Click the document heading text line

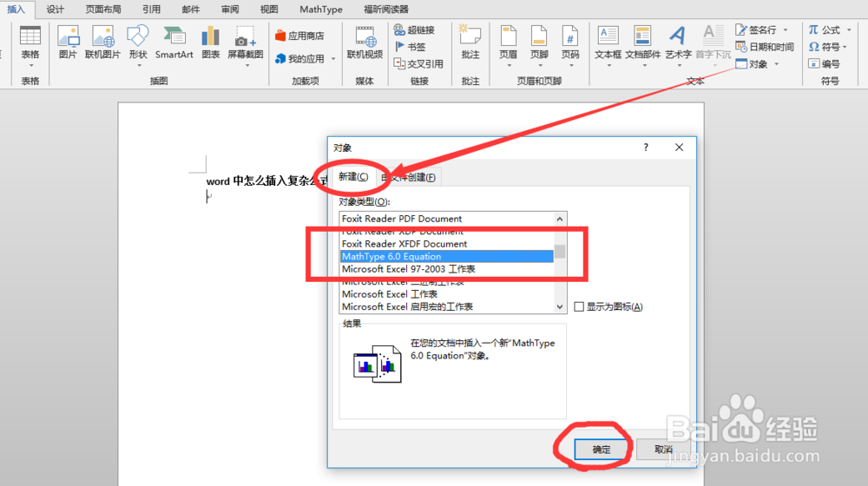point(266,181)
